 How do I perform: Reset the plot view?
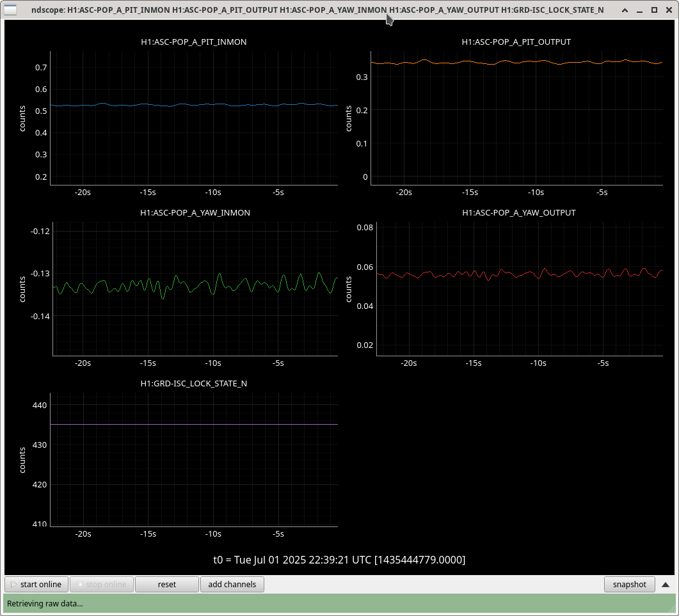pyautogui.click(x=167, y=585)
